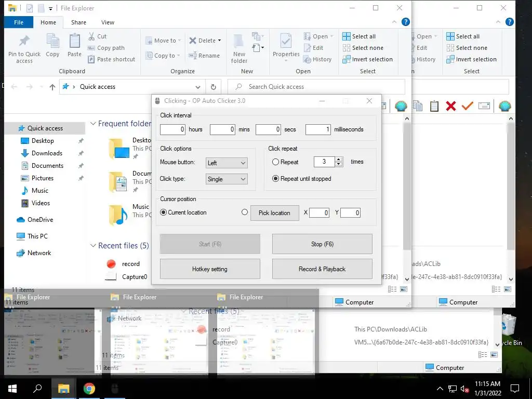Collapse the Frequent folders section
532x399 pixels.
[x=93, y=124]
